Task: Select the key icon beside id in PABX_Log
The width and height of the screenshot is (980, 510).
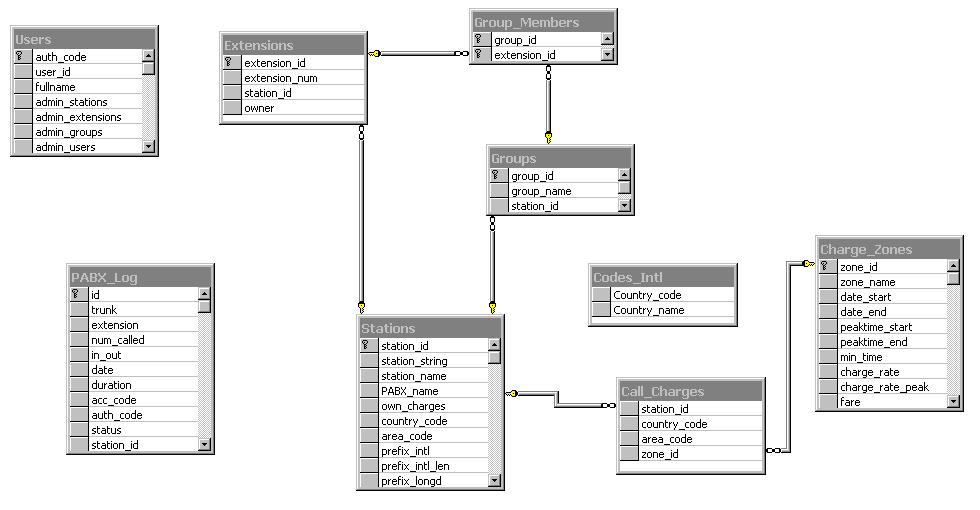Action: click(77, 295)
